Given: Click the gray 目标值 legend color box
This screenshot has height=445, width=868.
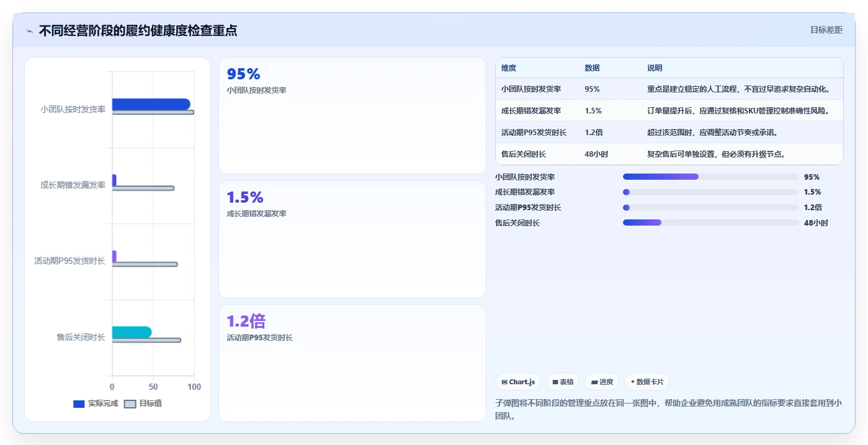Looking at the screenshot, I should tap(130, 404).
